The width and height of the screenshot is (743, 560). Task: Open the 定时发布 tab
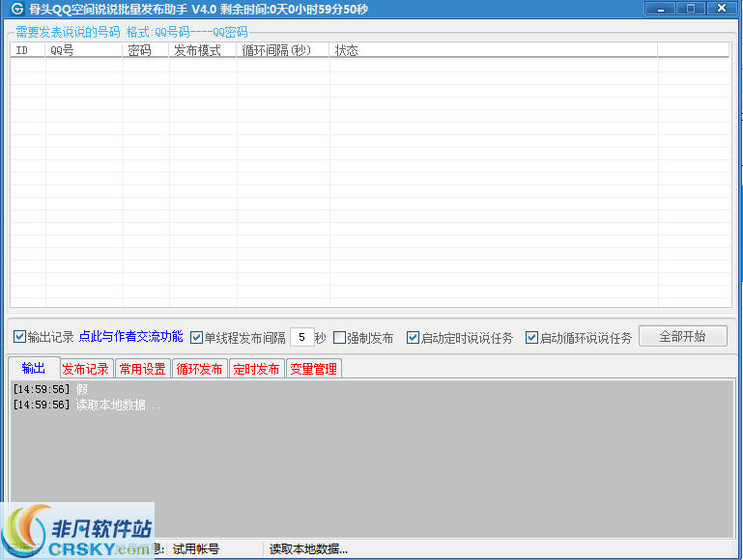(256, 369)
